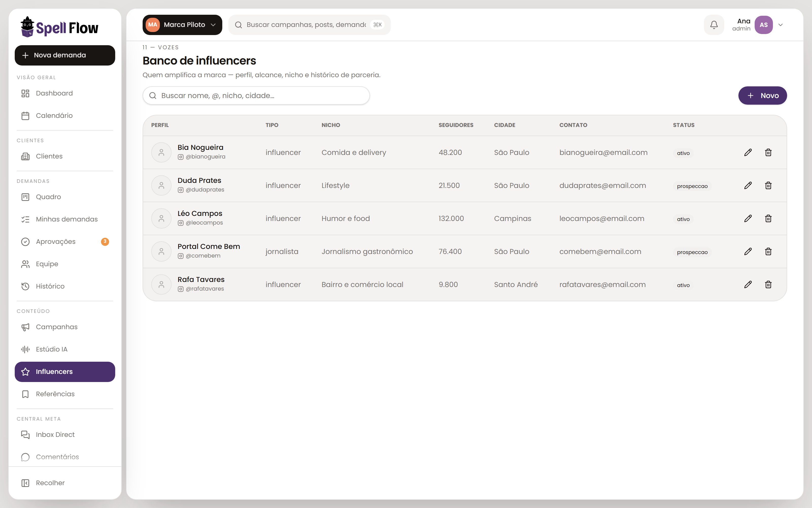Click Léo Campos' ativo status tag
The image size is (812, 508).
683,219
